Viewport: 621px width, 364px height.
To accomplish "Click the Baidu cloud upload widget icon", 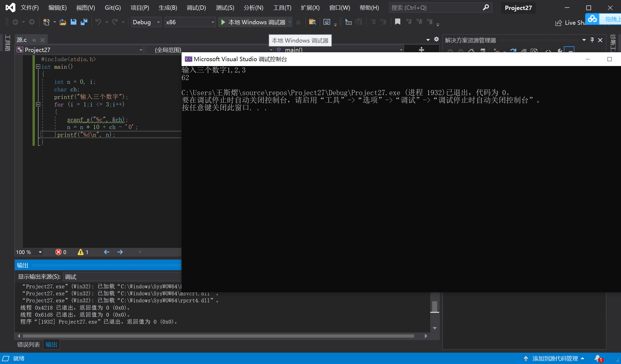I will click(x=592, y=19).
